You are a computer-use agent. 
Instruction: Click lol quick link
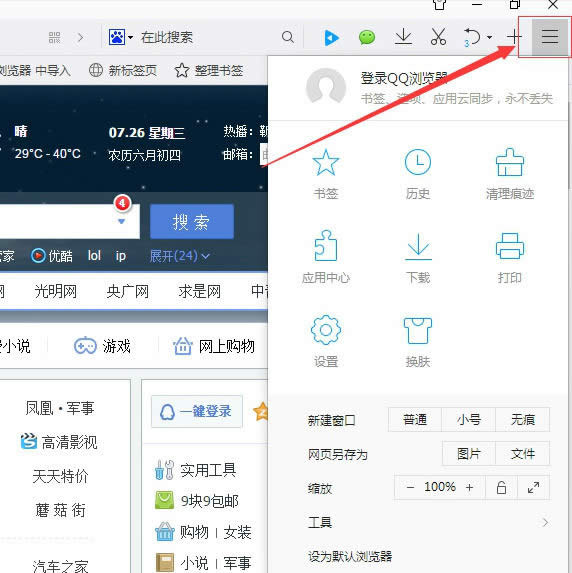tap(94, 255)
